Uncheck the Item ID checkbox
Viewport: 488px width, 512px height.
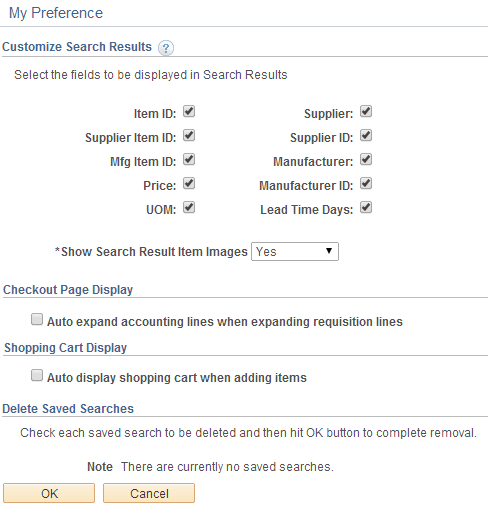[189, 112]
